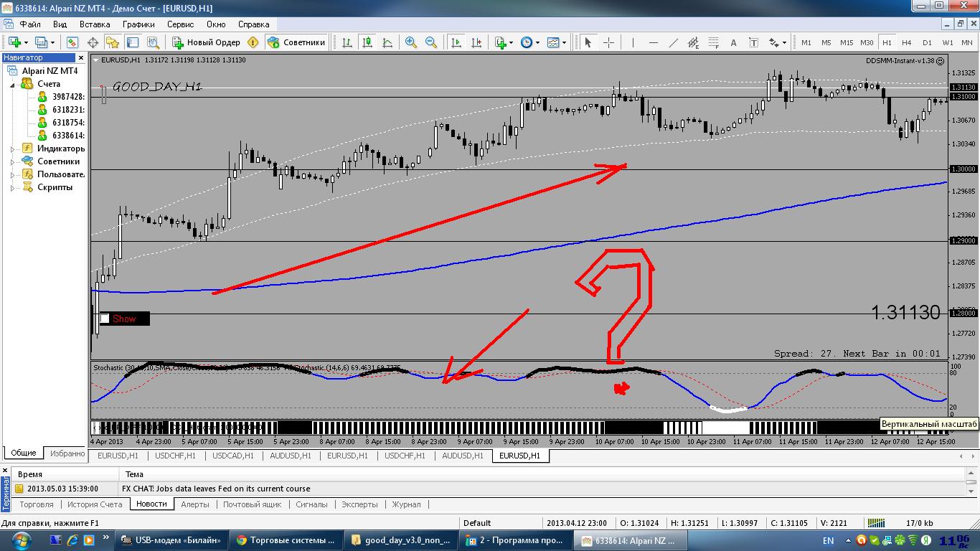Open Торговые системы Chrome taskbar item
Viewport: 980px width, 551px height.
(286, 540)
